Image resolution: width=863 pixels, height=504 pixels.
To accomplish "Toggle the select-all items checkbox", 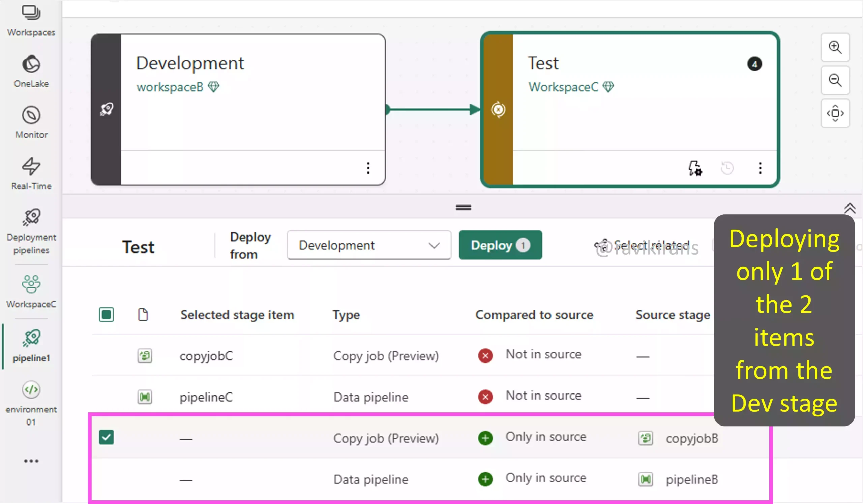I will [106, 314].
